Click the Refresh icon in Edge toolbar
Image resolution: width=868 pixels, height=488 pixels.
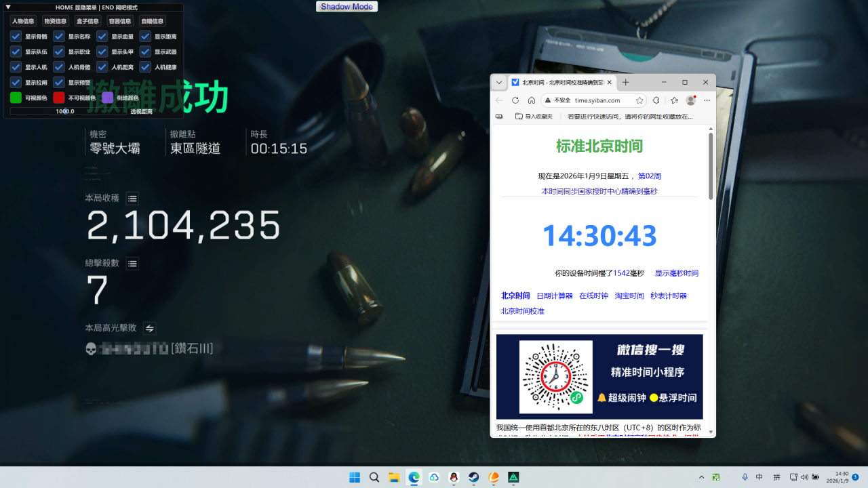click(x=515, y=100)
